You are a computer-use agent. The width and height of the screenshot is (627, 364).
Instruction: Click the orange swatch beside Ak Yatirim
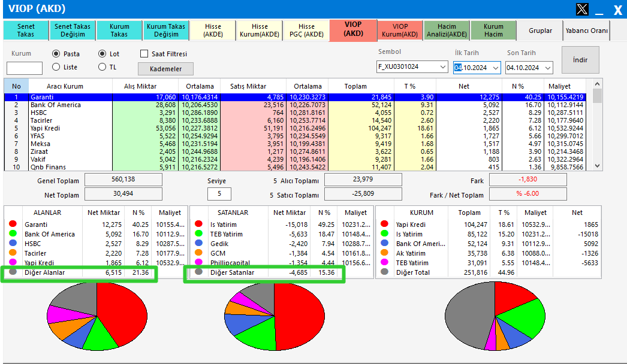tap(385, 253)
